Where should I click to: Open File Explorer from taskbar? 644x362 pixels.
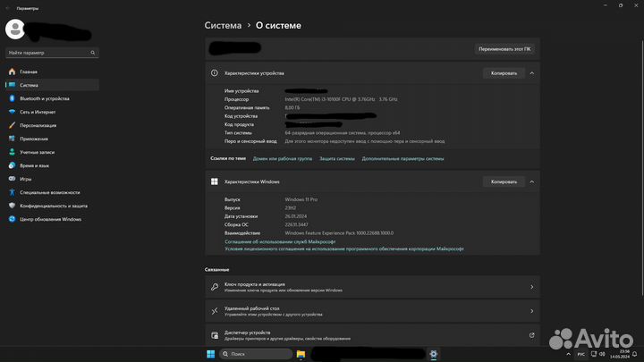tap(301, 354)
